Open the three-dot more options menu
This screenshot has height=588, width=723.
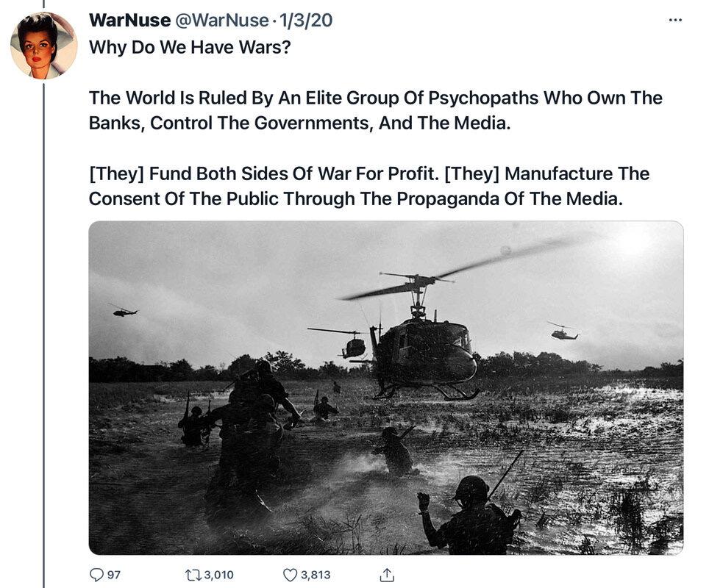coord(675,20)
